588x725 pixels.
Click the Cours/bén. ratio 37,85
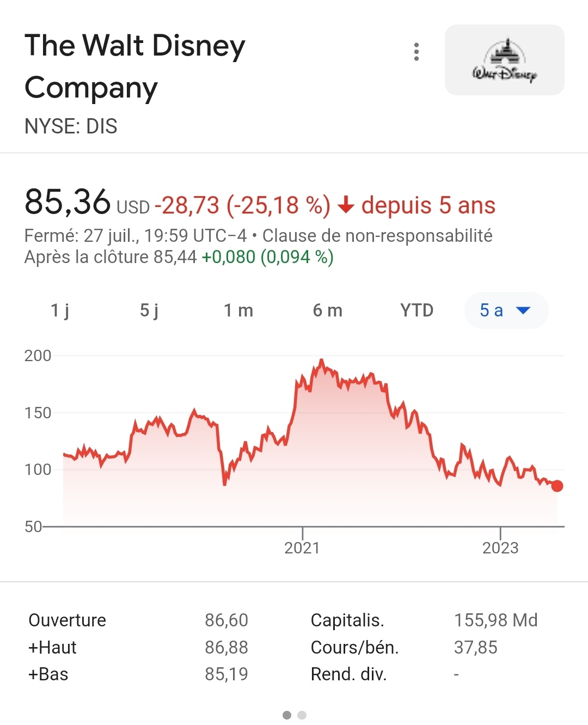point(475,648)
